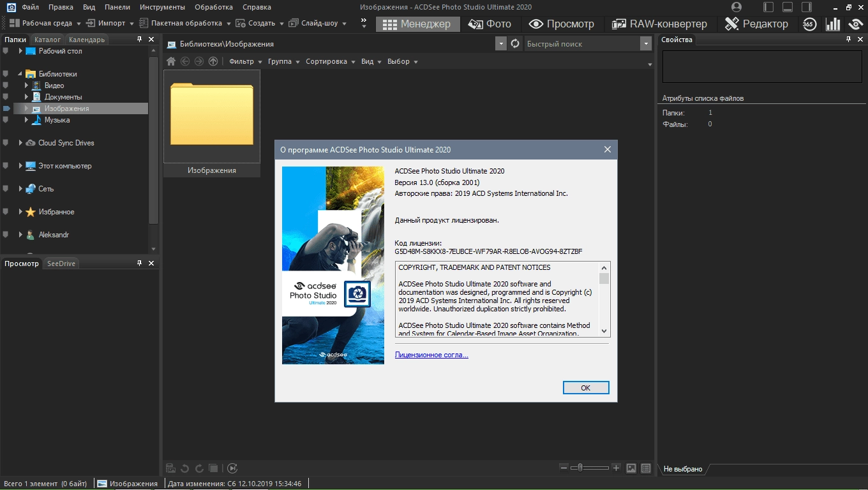This screenshot has height=490, width=868.
Task: Rotate left using bottom toolbar icon
Action: (185, 468)
